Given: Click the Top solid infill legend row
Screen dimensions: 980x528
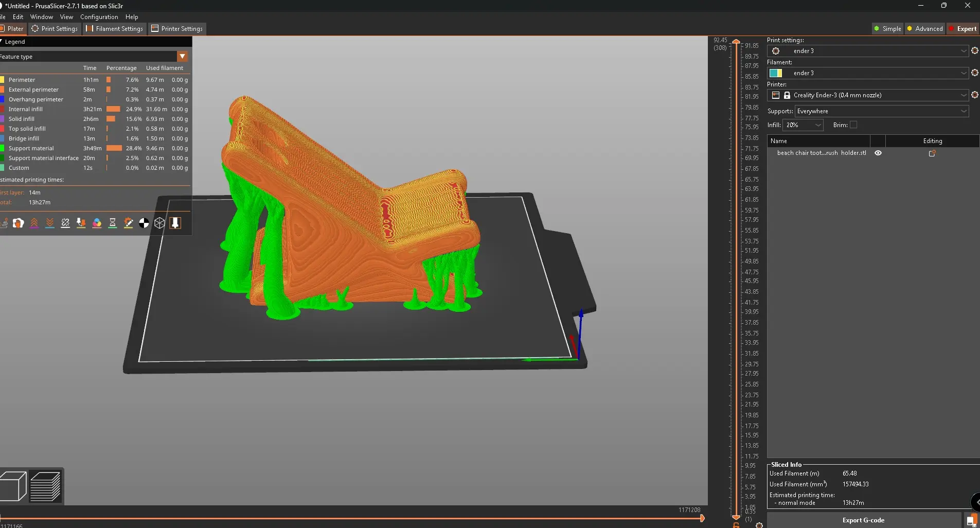Looking at the screenshot, I should tap(95, 129).
